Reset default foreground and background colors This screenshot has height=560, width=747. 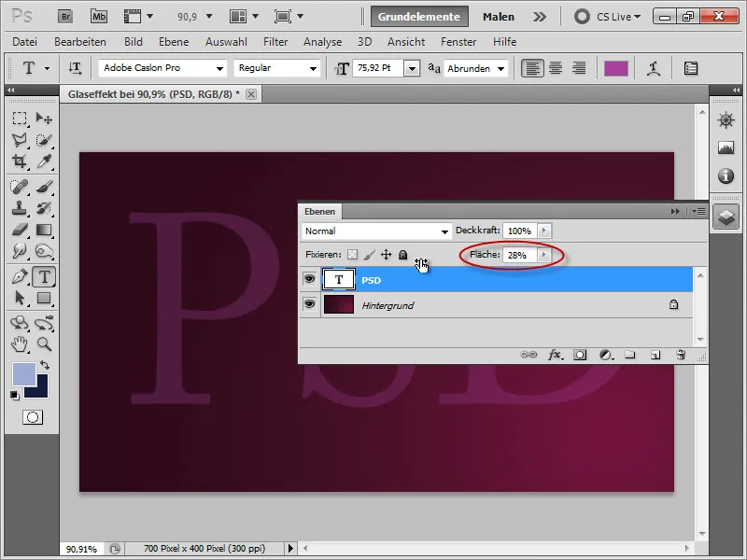click(x=15, y=395)
